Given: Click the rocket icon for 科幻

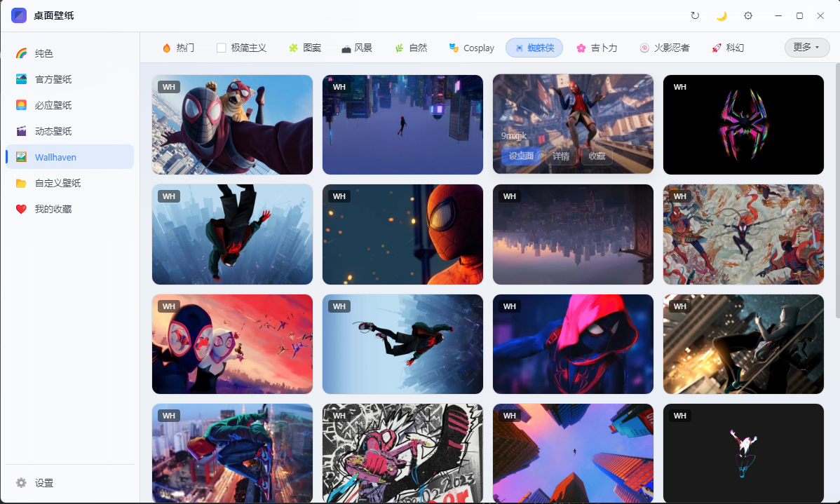Looking at the screenshot, I should click(717, 48).
